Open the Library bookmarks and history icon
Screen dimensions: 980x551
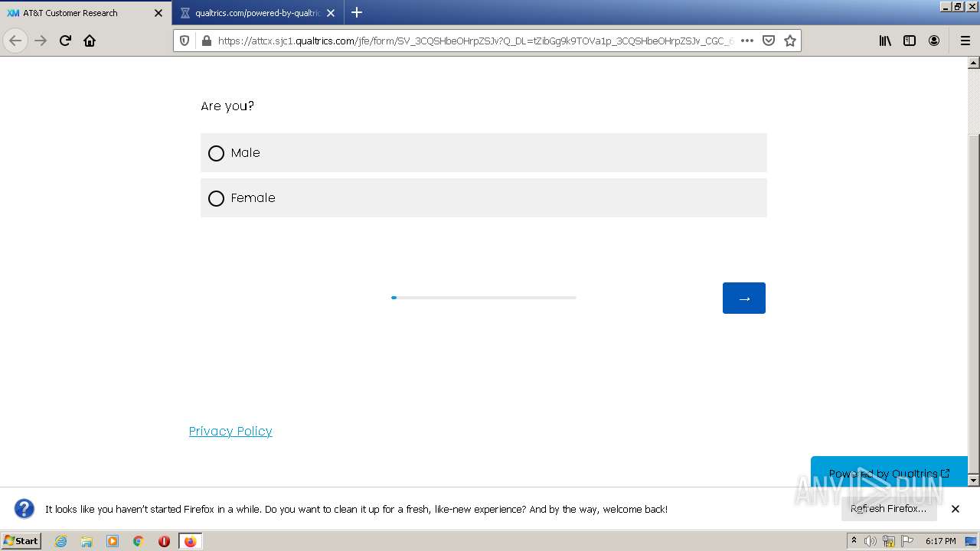pos(885,41)
